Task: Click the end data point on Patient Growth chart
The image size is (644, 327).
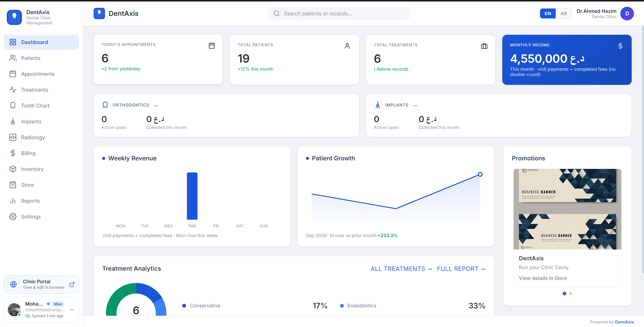Action: [480, 174]
